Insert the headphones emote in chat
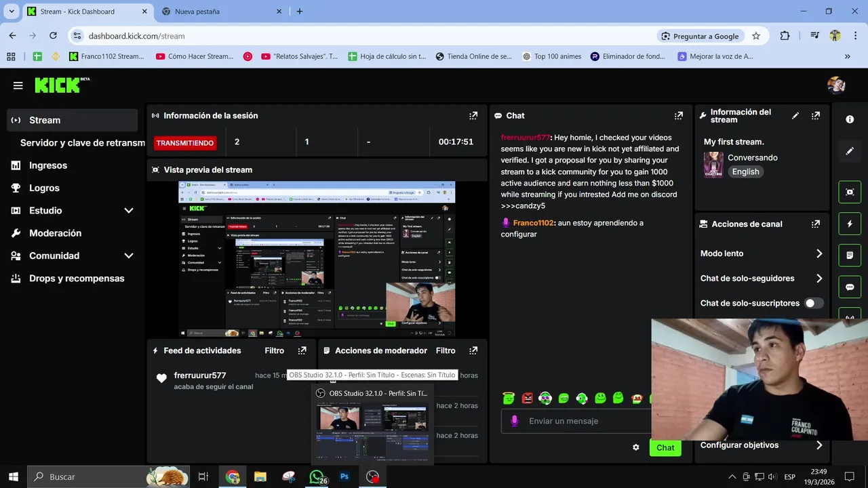 545,399
